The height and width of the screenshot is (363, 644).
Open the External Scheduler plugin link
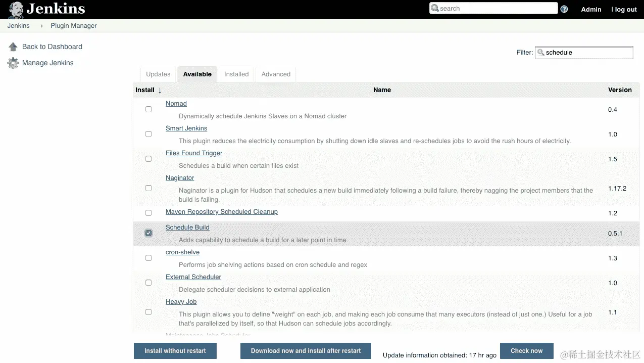click(x=193, y=277)
